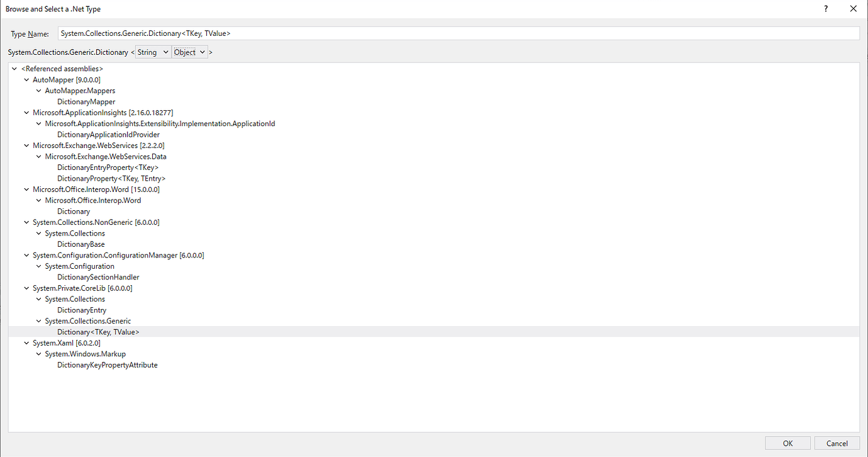Confirm the selection with OK

click(787, 443)
